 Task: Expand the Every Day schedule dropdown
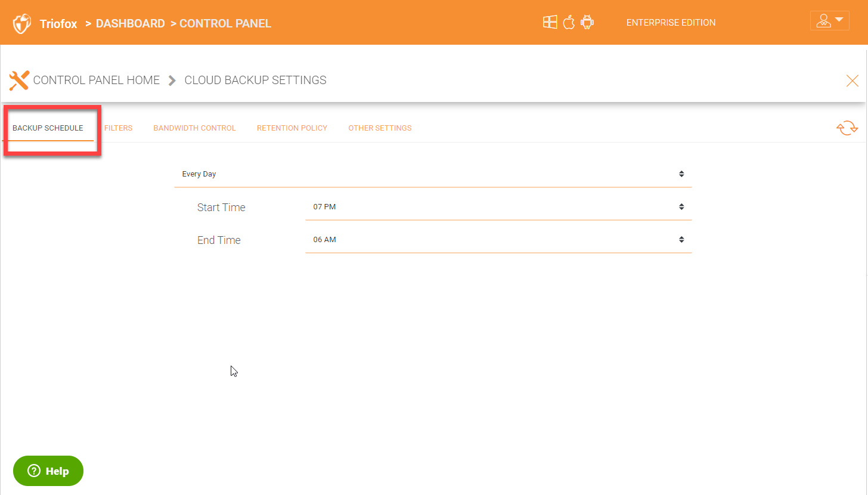(x=433, y=174)
